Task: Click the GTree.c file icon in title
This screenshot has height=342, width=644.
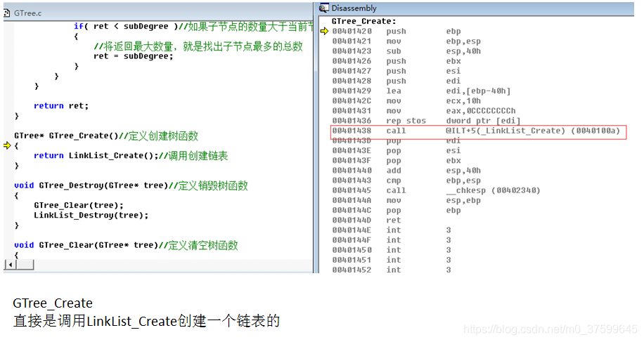Action: [7, 13]
